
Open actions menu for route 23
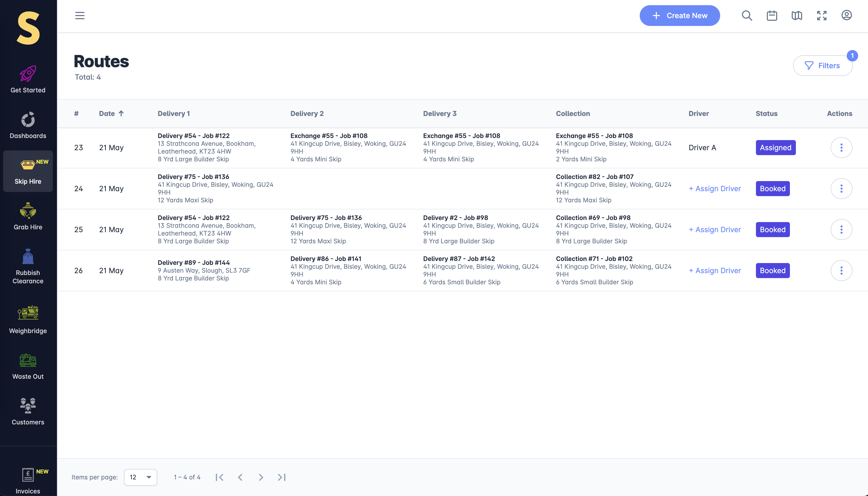click(841, 148)
